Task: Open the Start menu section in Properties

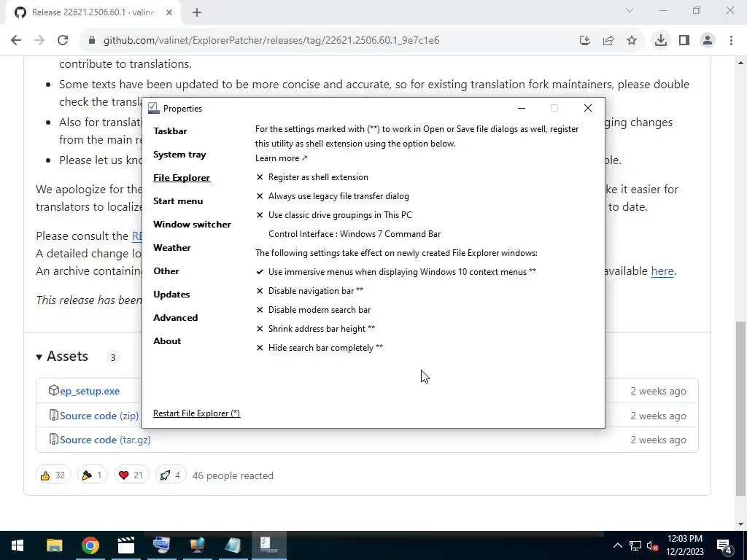Action: pyautogui.click(x=178, y=201)
